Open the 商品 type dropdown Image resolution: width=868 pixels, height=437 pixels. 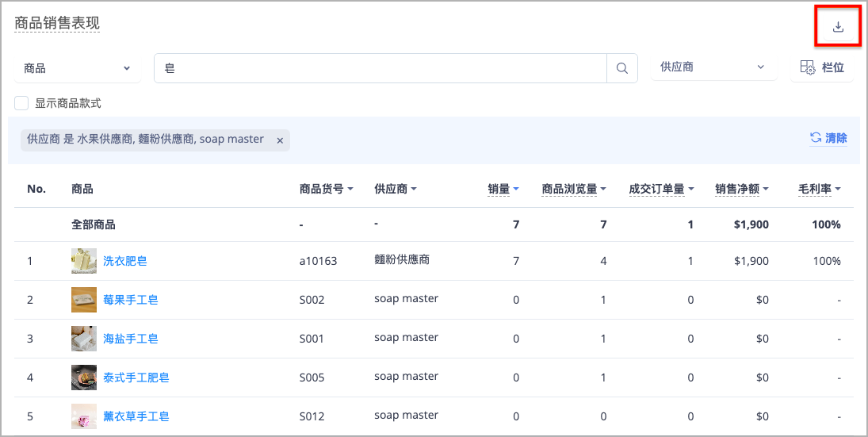point(78,68)
